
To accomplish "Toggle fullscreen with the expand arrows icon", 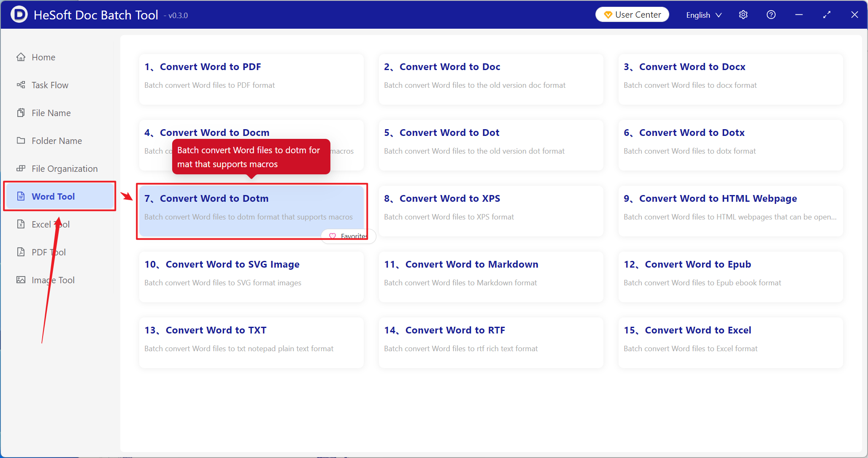I will tap(827, 15).
